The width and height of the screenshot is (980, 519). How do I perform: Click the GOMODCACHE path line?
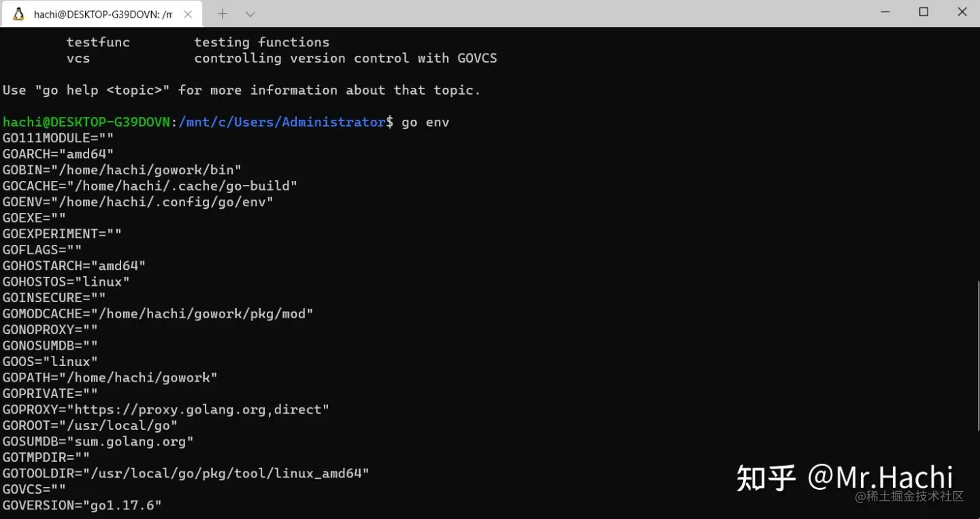click(x=158, y=314)
